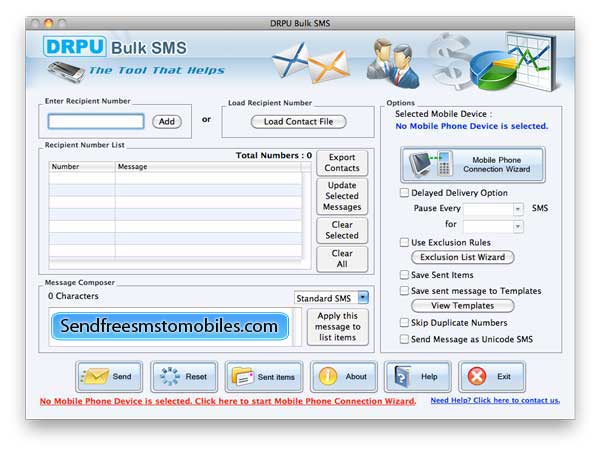Image resolution: width=600 pixels, height=454 pixels.
Task: Enable Save sent message to Templates
Action: click(x=404, y=291)
